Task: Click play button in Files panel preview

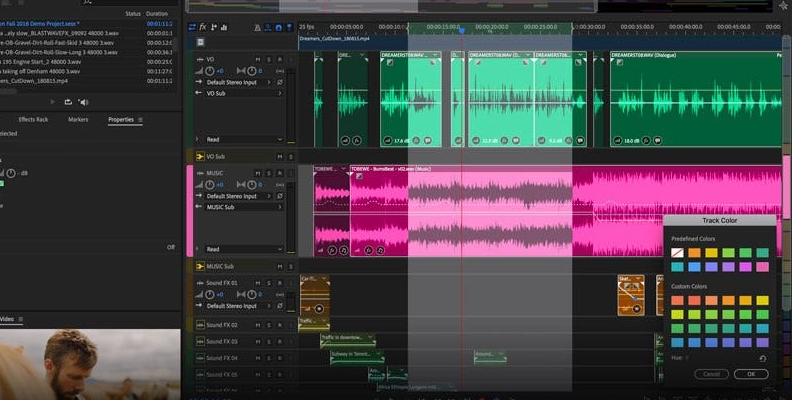Action: coord(53,101)
